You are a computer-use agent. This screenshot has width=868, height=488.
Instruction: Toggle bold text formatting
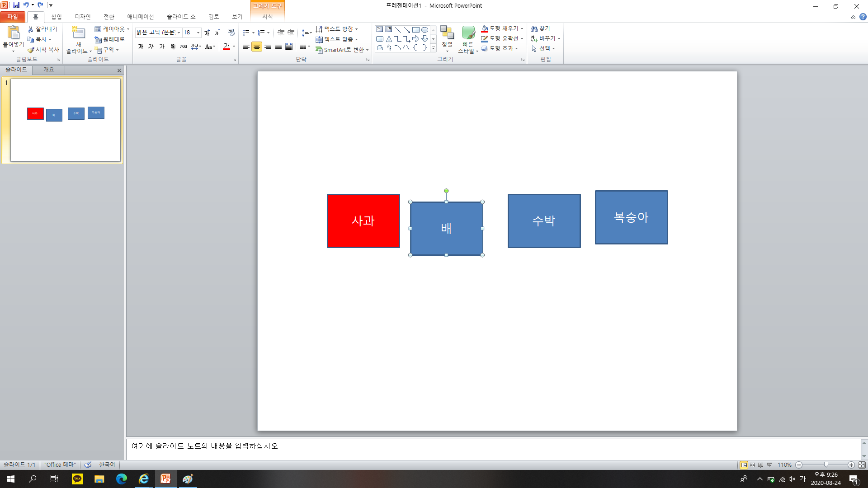pyautogui.click(x=141, y=47)
